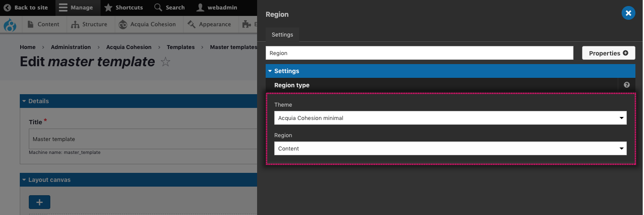Open the Region dropdown showing Content
Viewport: 644px width, 215px height.
pos(450,148)
